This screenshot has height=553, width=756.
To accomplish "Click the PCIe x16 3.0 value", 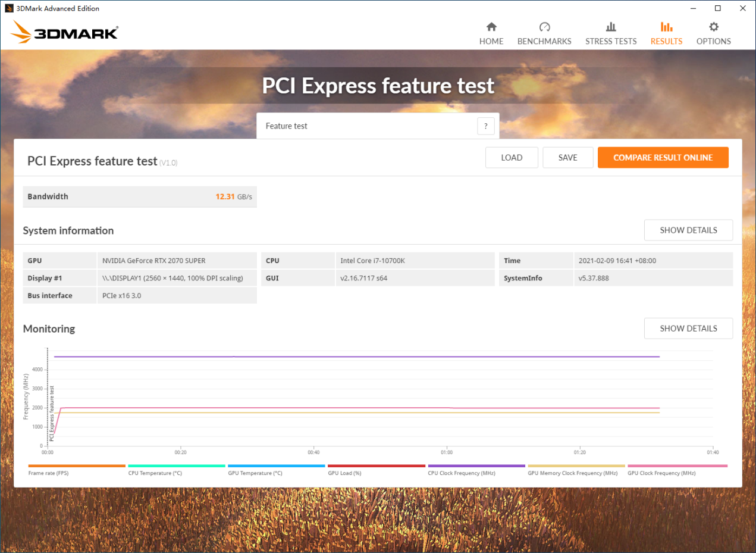I will (121, 296).
